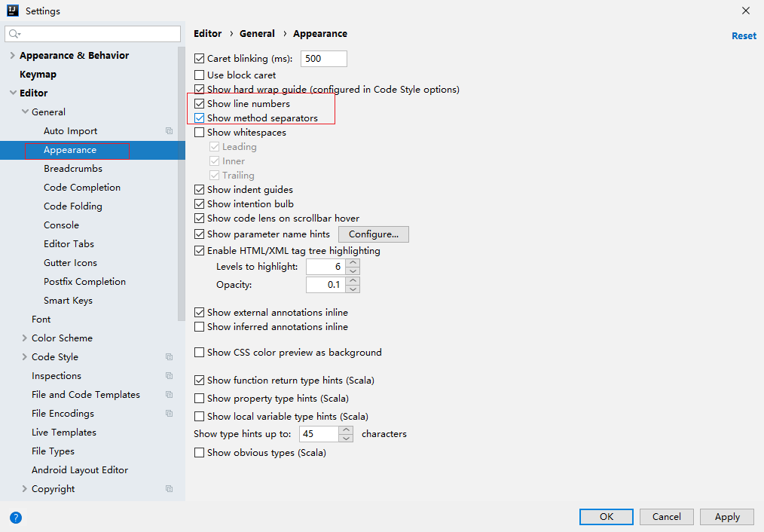The height and width of the screenshot is (532, 764).
Task: Decrease Levels to highlight value
Action: click(x=353, y=271)
